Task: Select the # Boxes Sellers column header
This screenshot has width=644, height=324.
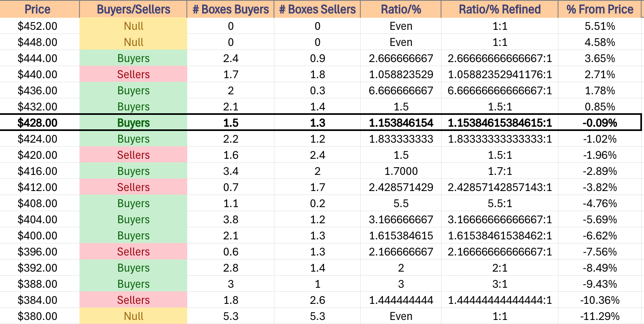Action: point(318,9)
